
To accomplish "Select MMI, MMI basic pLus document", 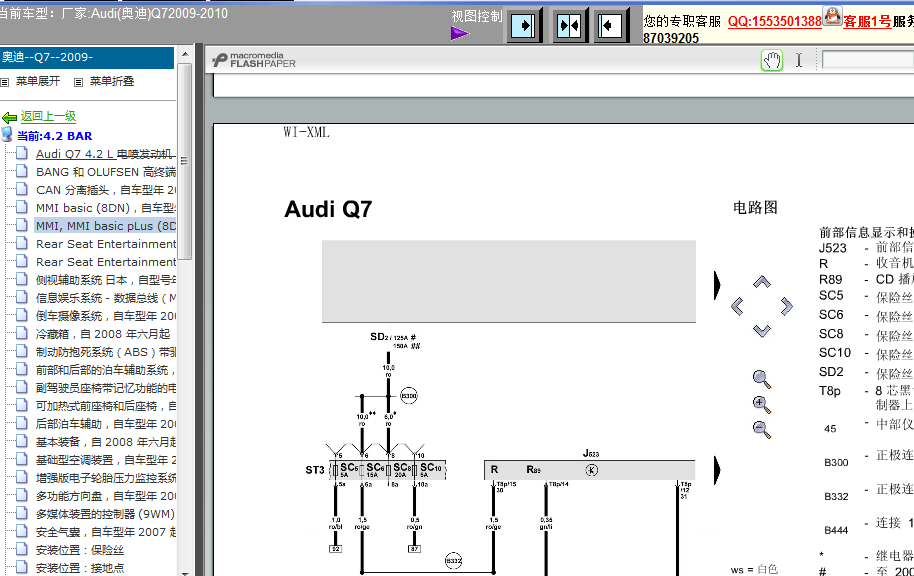I will click(x=106, y=226).
